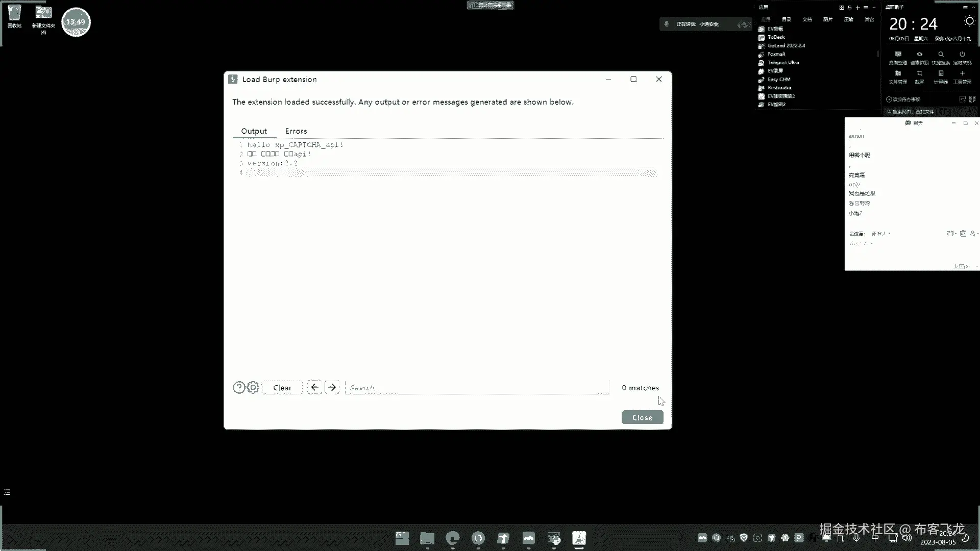The width and height of the screenshot is (980, 551).
Task: Expand the chat recipient dropdown
Action: click(881, 234)
